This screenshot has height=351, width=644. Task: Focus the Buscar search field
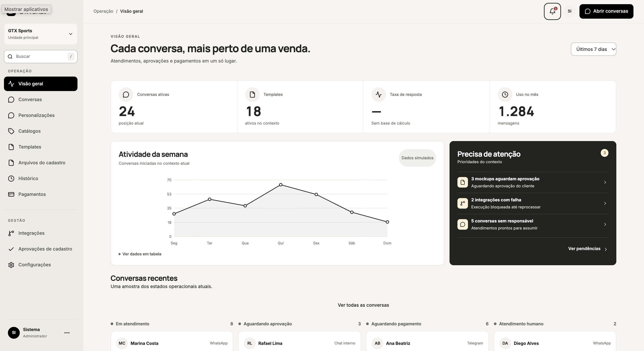point(41,57)
